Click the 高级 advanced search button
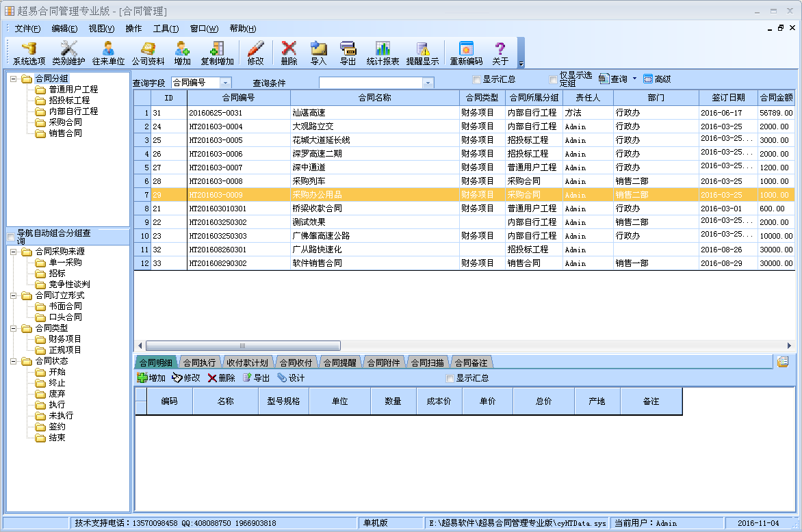 (657, 79)
